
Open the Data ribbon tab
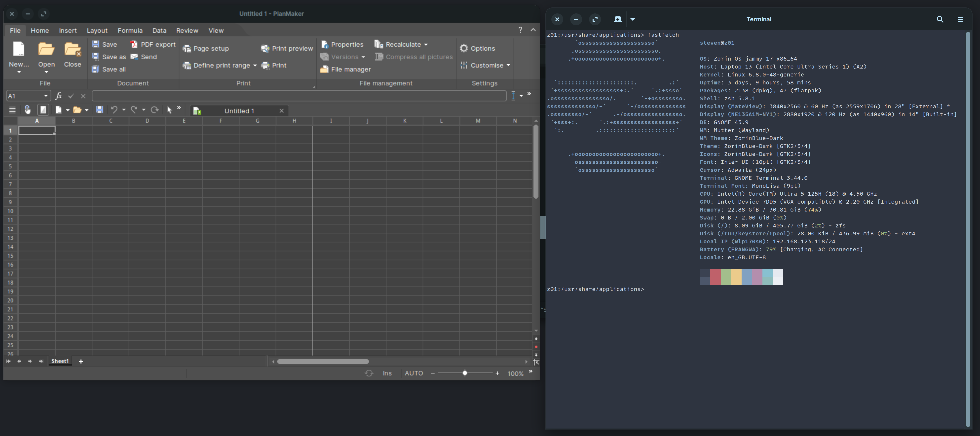(159, 31)
